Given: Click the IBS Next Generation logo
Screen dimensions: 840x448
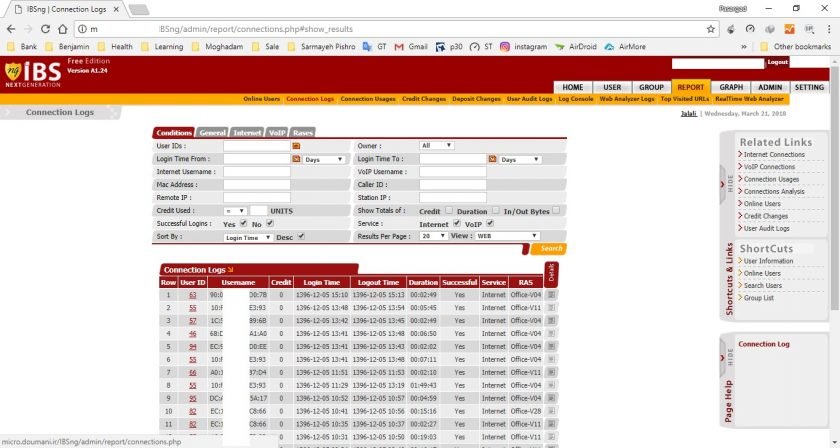Looking at the screenshot, I should click(24, 73).
